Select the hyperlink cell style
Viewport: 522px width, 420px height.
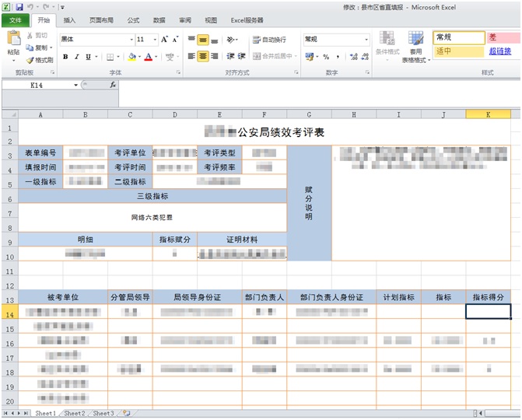pyautogui.click(x=500, y=51)
